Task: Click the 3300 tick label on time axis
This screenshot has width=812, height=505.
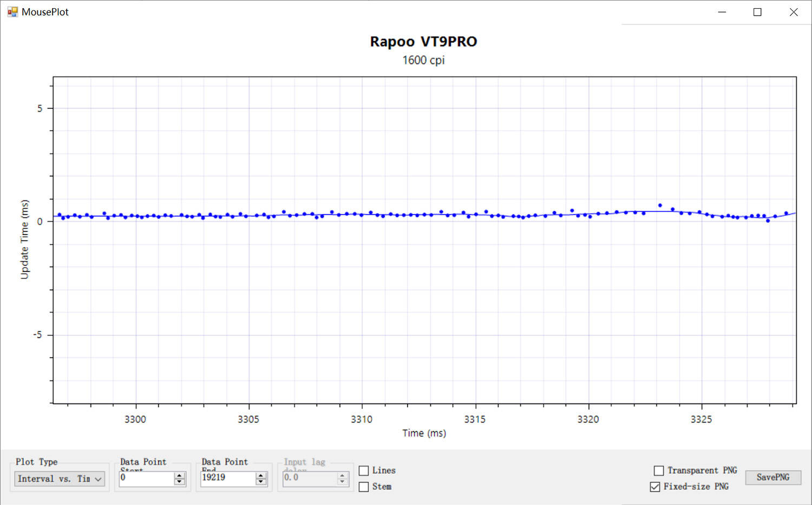Action: click(135, 419)
